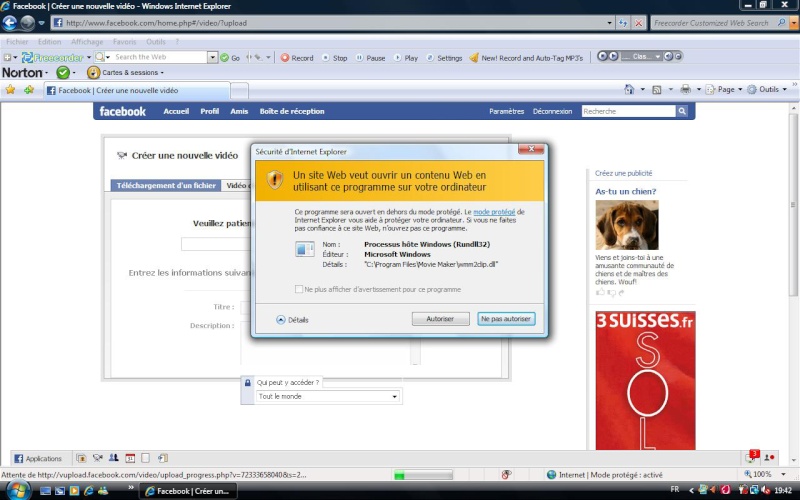
Task: Select the Facebook Créer une nouvelle vidéo tab
Action: pyautogui.click(x=137, y=90)
